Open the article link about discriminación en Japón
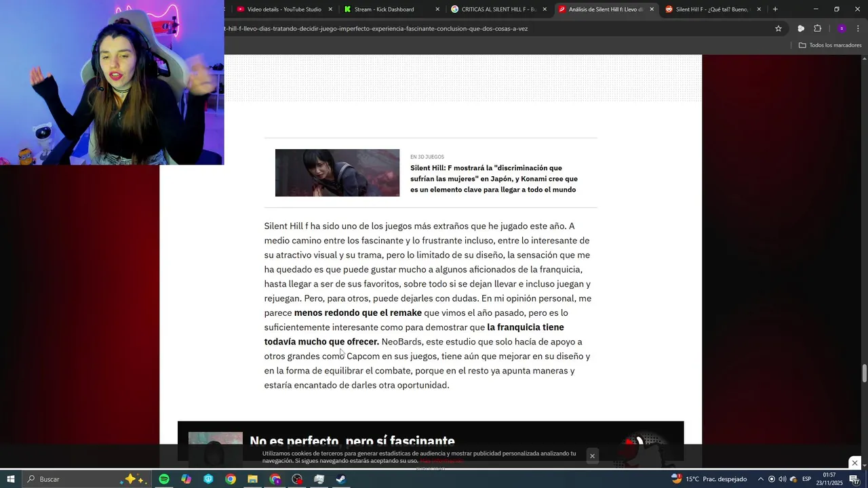The height and width of the screenshot is (488, 868). coord(494,179)
